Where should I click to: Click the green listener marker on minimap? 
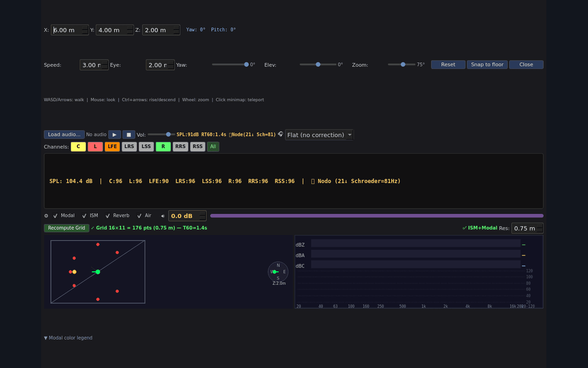pos(98,272)
